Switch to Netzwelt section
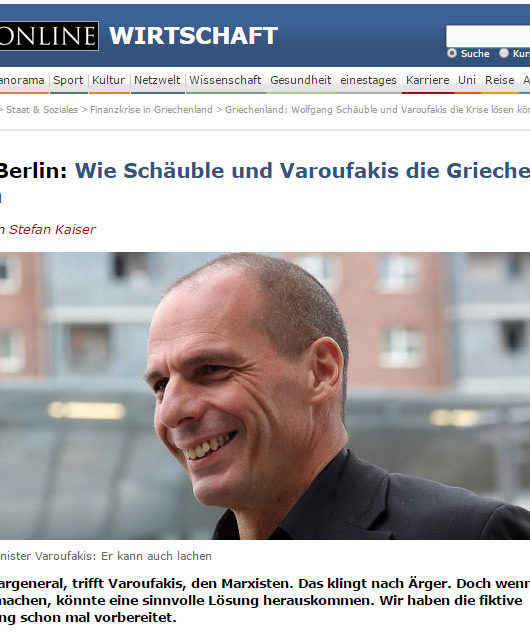This screenshot has width=530, height=632. (x=157, y=80)
